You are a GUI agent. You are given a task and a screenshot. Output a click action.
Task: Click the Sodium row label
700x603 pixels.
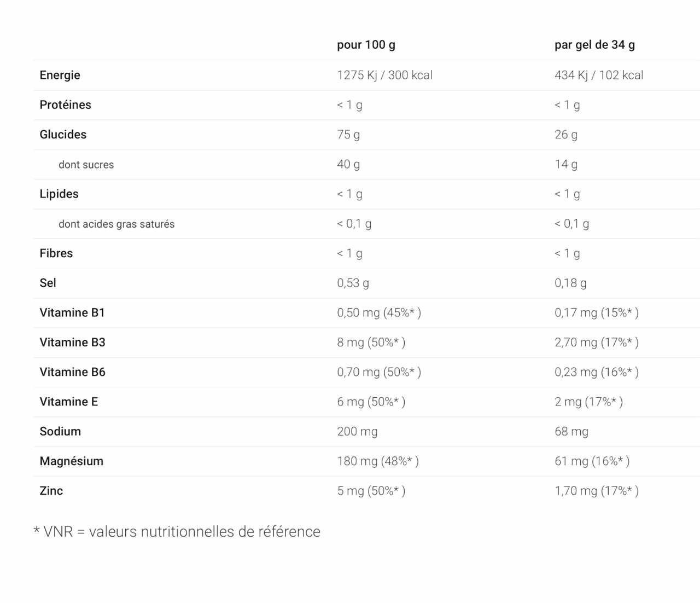pos(60,431)
